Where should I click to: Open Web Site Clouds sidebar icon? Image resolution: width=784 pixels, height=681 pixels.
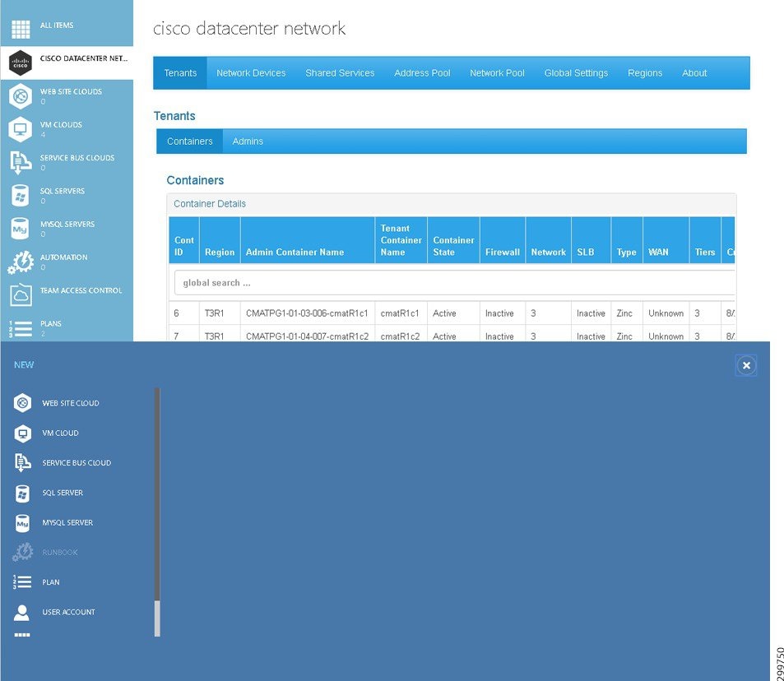(21, 95)
